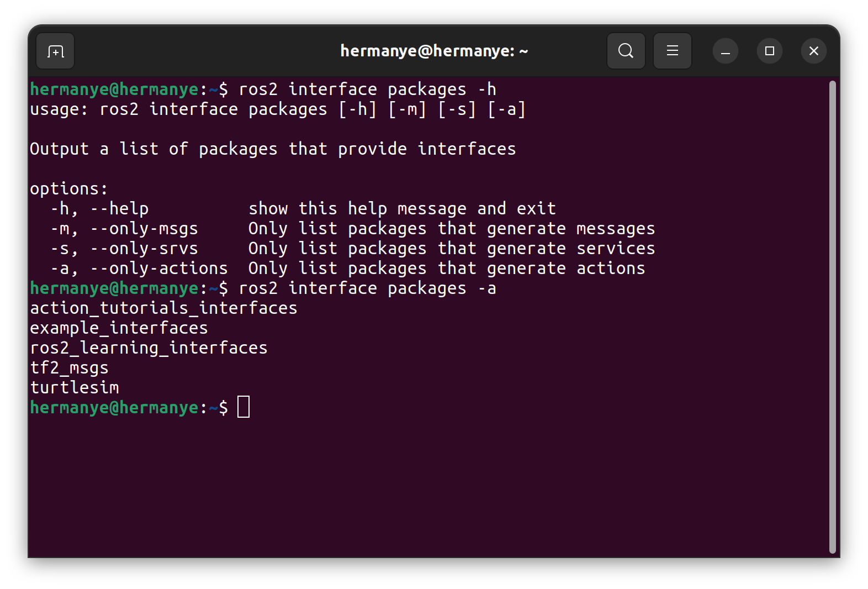Click the example_interfaces package name
868x589 pixels.
[119, 328]
